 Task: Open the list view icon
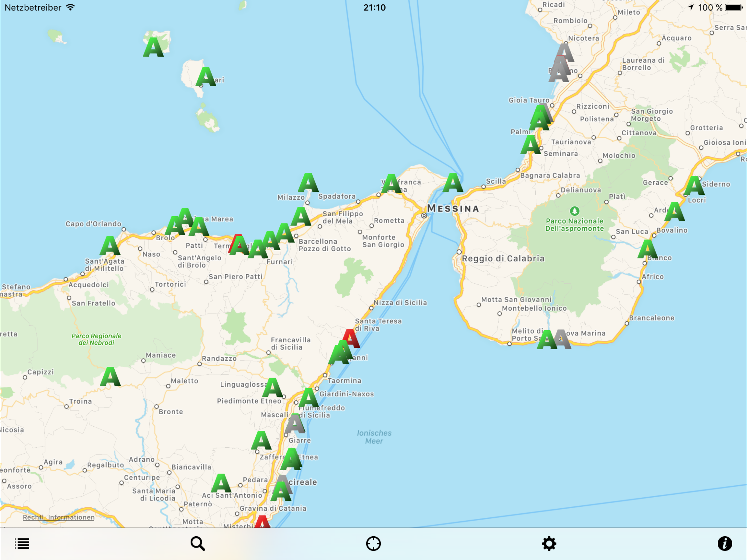tap(22, 544)
